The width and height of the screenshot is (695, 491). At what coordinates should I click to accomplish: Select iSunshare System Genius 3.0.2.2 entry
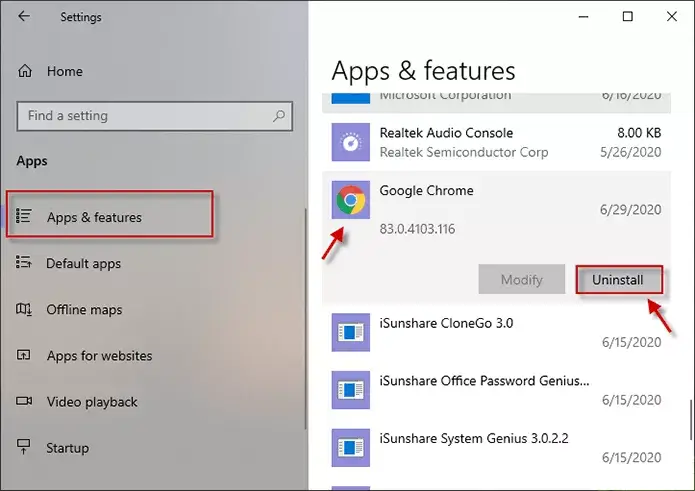(x=496, y=448)
